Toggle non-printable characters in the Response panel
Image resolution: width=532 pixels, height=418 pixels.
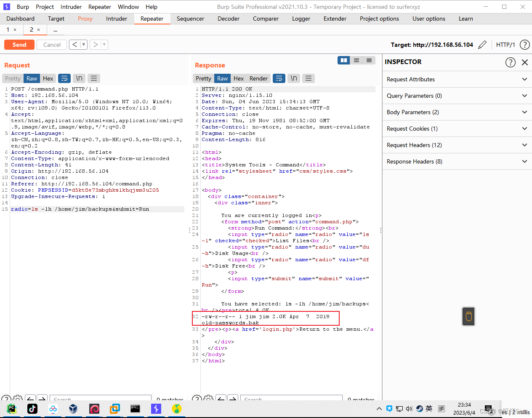point(294,78)
